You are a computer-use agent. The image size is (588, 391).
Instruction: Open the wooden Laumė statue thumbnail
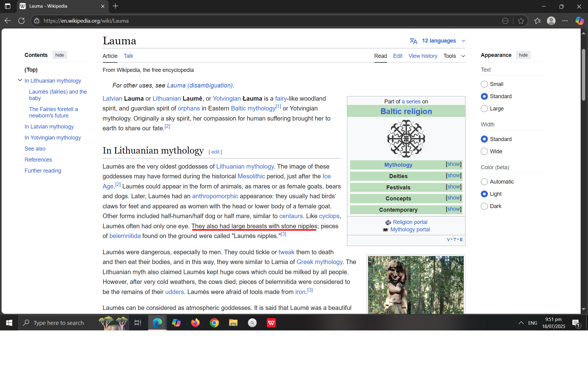(x=416, y=285)
